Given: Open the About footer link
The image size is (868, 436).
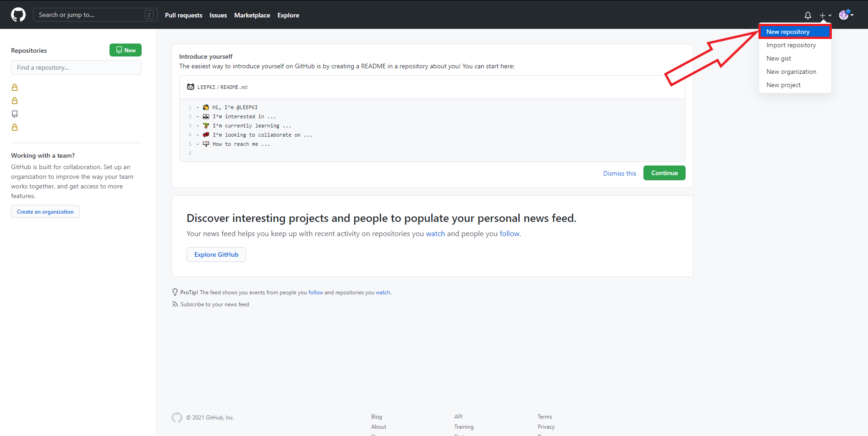Looking at the screenshot, I should click(379, 427).
